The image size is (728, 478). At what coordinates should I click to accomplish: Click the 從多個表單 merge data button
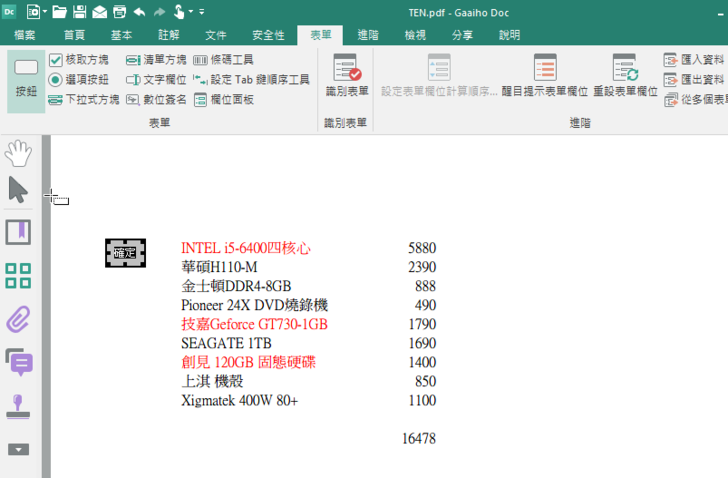coord(696,99)
